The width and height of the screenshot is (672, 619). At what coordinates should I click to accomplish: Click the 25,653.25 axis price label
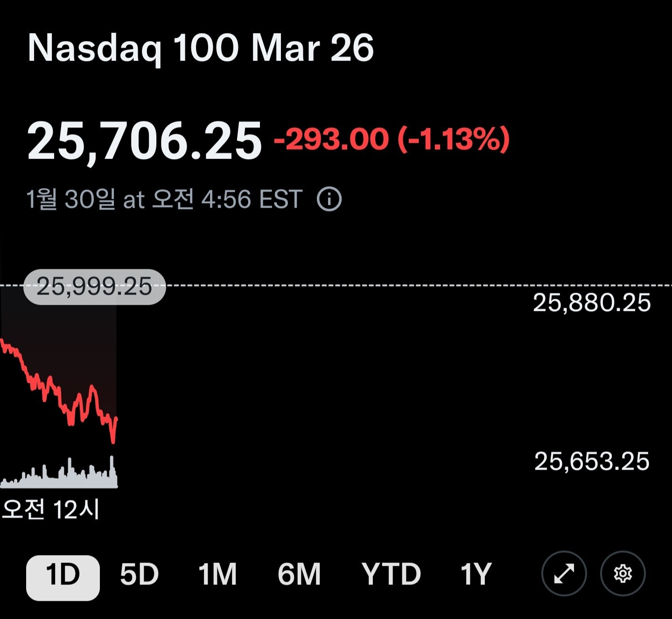click(x=591, y=462)
